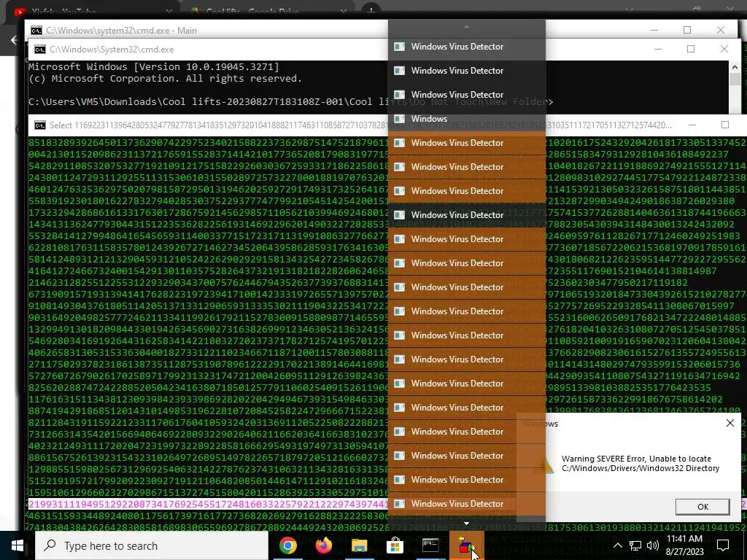Click the 'Microsoft Windows [Version 10.0.19045.3271]' line
Image resolution: width=747 pixels, height=560 pixels.
coord(154,66)
